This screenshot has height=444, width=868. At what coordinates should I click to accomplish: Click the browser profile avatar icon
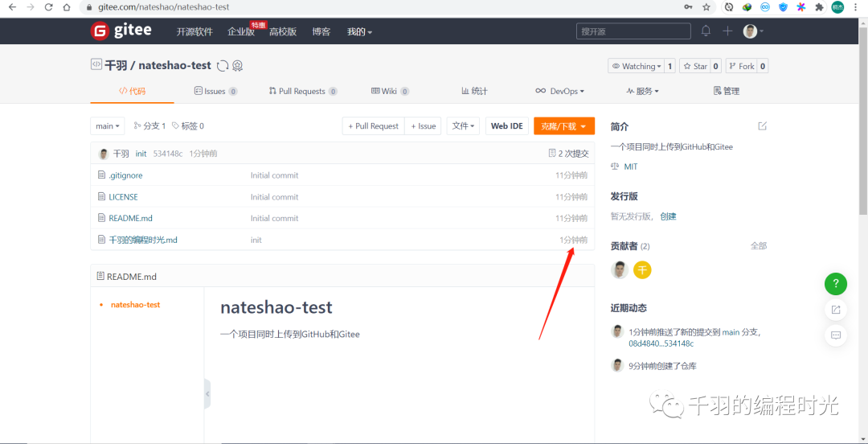point(837,7)
